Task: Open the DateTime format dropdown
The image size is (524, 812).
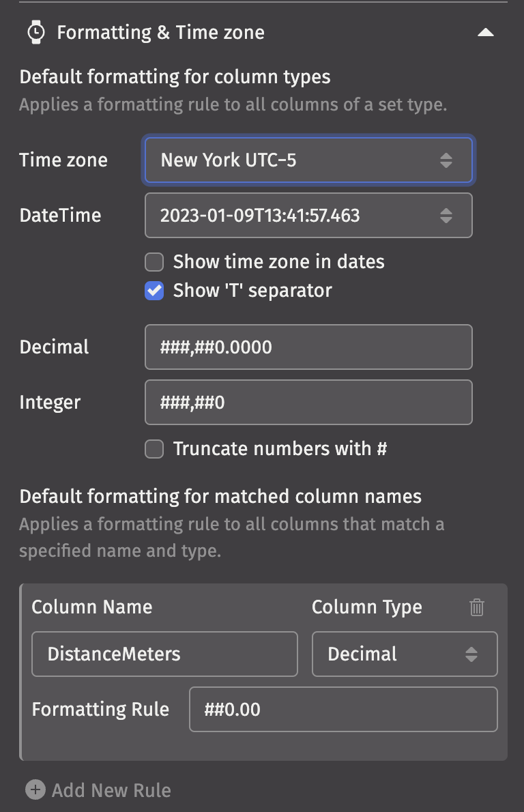Action: point(308,215)
